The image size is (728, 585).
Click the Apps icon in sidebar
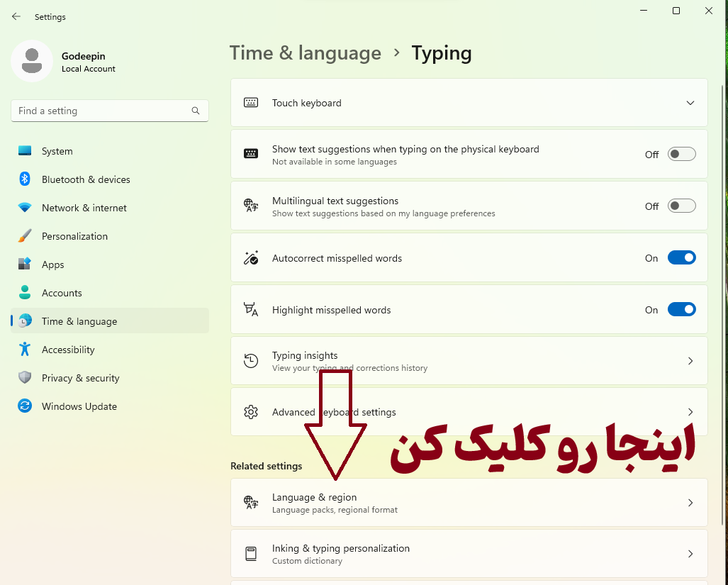tap(25, 264)
